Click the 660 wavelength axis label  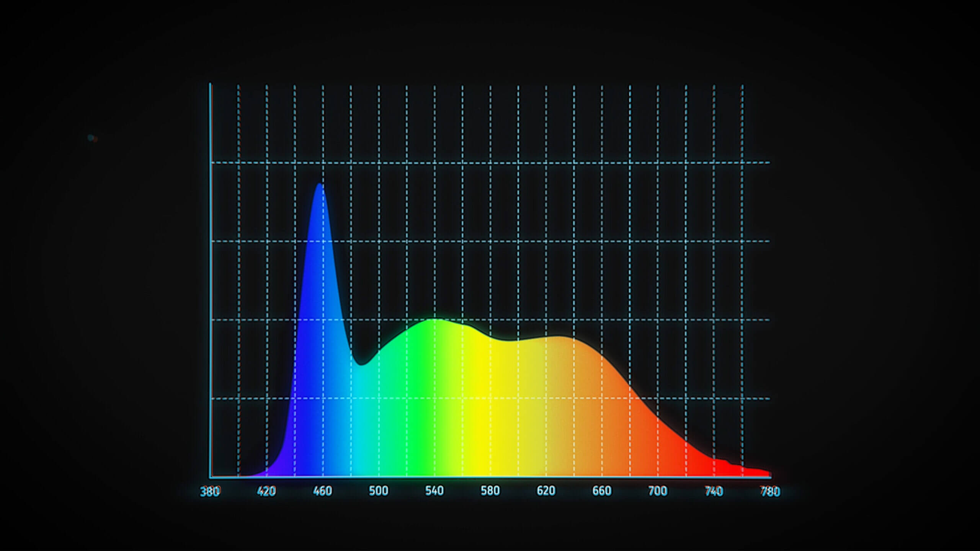602,491
